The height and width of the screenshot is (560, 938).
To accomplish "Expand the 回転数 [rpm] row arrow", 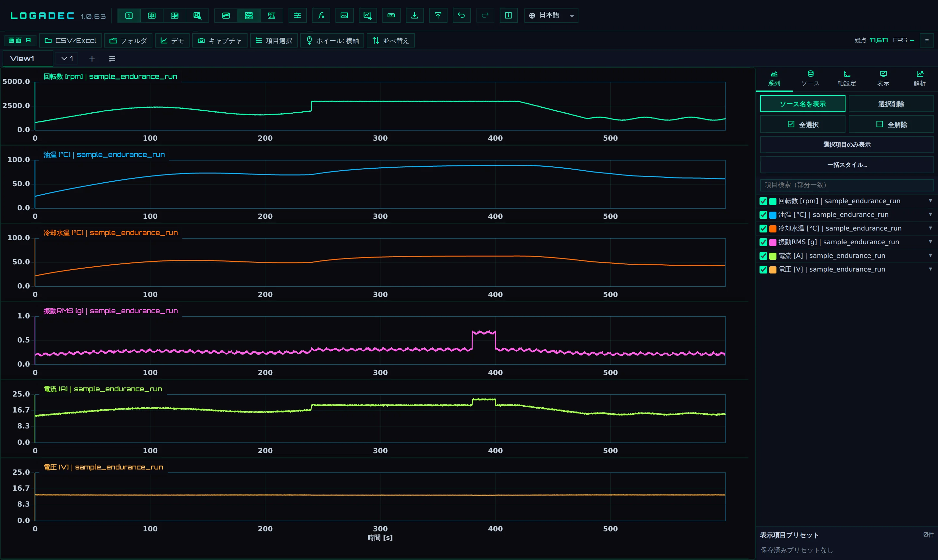I will pyautogui.click(x=930, y=201).
